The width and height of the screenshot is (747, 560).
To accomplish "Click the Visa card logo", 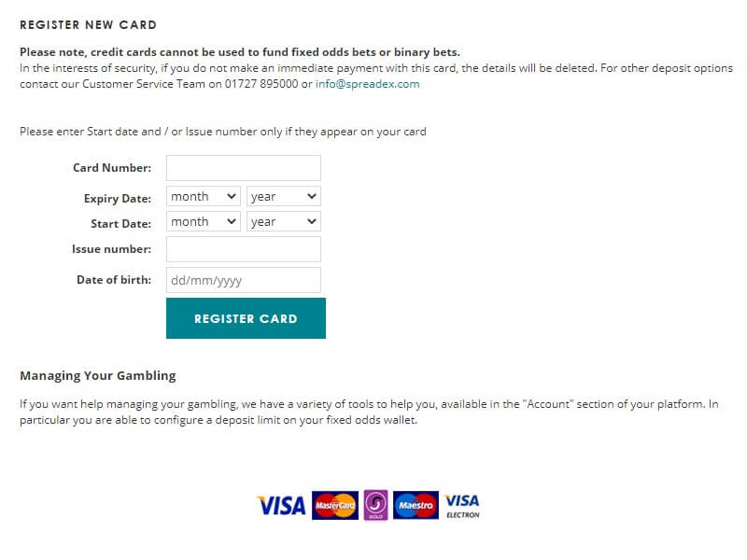I will click(x=282, y=505).
